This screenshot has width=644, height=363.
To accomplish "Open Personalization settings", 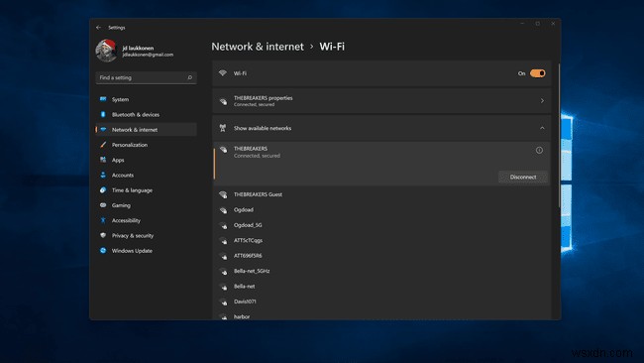I will point(147,145).
